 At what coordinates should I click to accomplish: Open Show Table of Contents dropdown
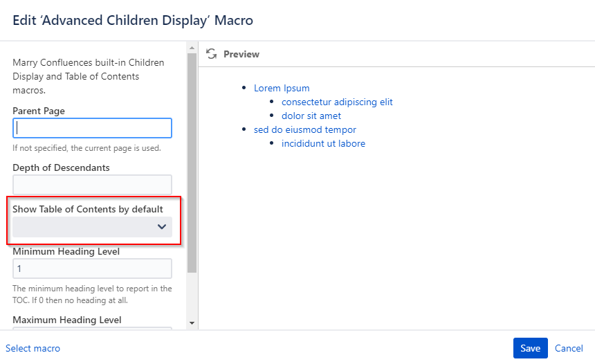pos(92,226)
